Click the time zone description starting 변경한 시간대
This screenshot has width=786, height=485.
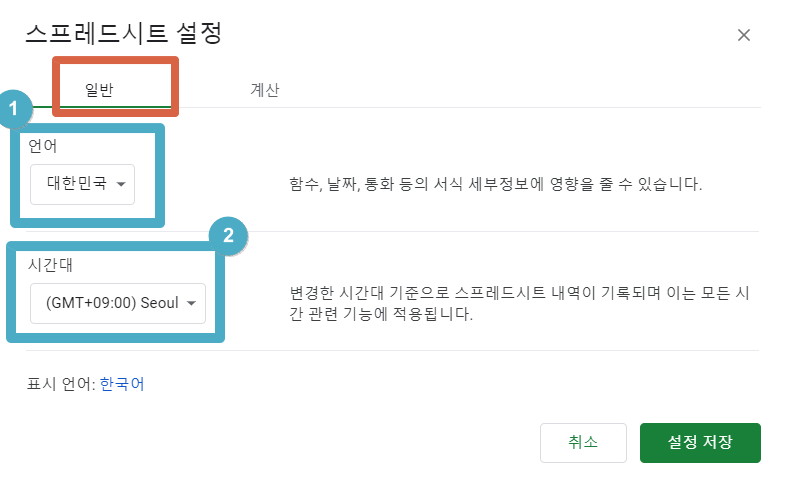[519, 303]
